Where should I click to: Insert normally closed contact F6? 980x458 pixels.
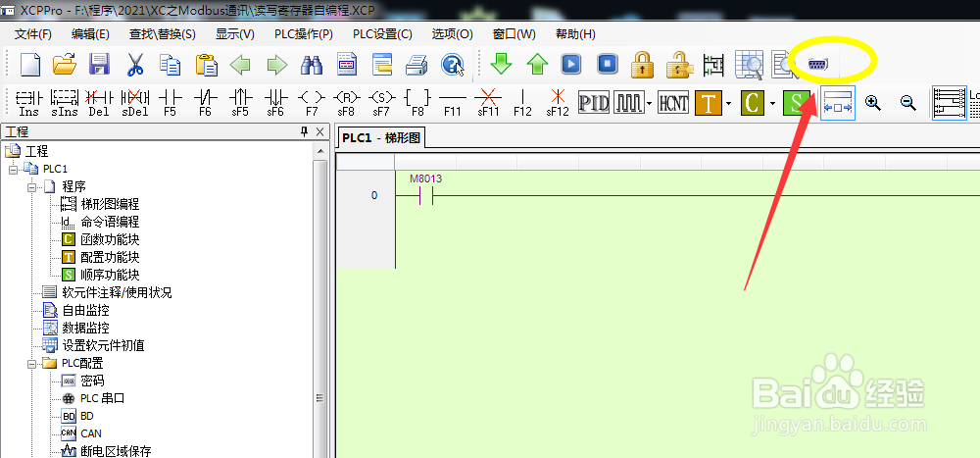point(205,103)
